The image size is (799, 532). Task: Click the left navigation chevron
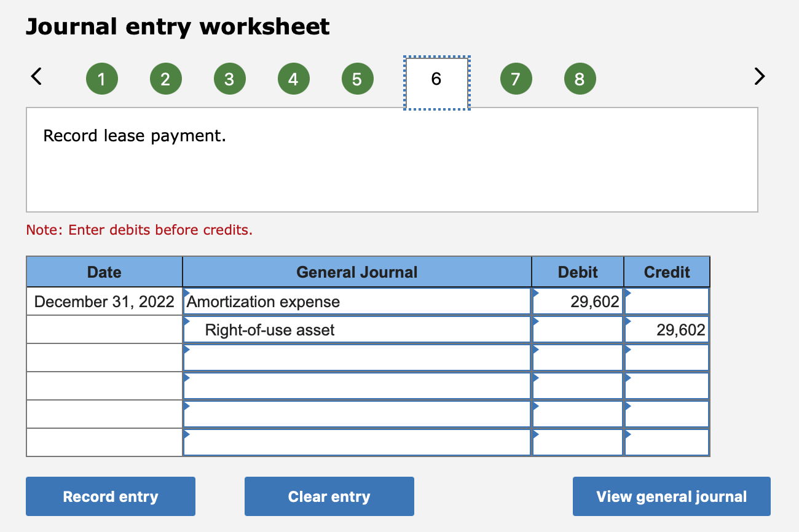36,76
